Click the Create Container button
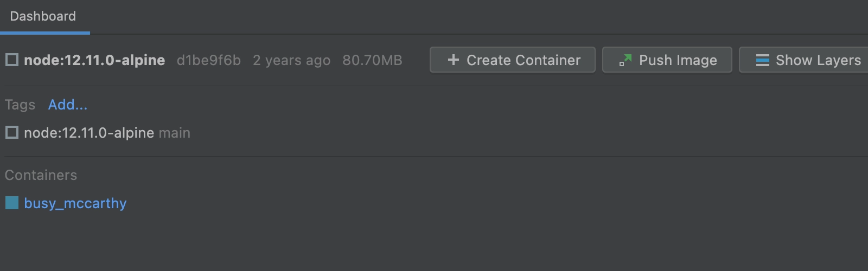 [513, 60]
